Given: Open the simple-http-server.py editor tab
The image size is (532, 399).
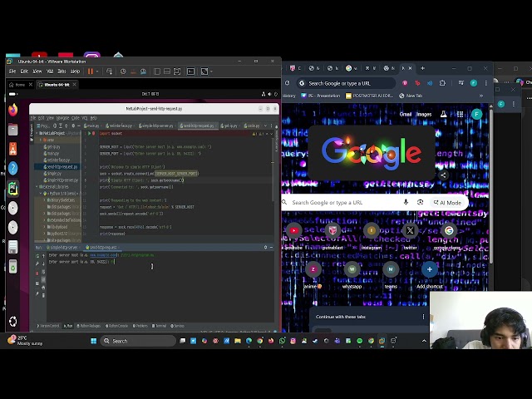Looking at the screenshot, I should point(156,126).
